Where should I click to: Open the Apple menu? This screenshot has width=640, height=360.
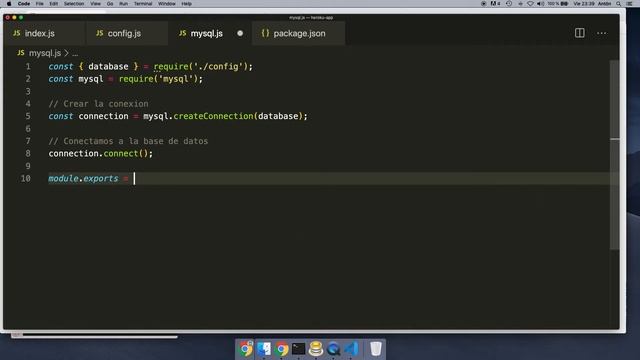(9, 4)
